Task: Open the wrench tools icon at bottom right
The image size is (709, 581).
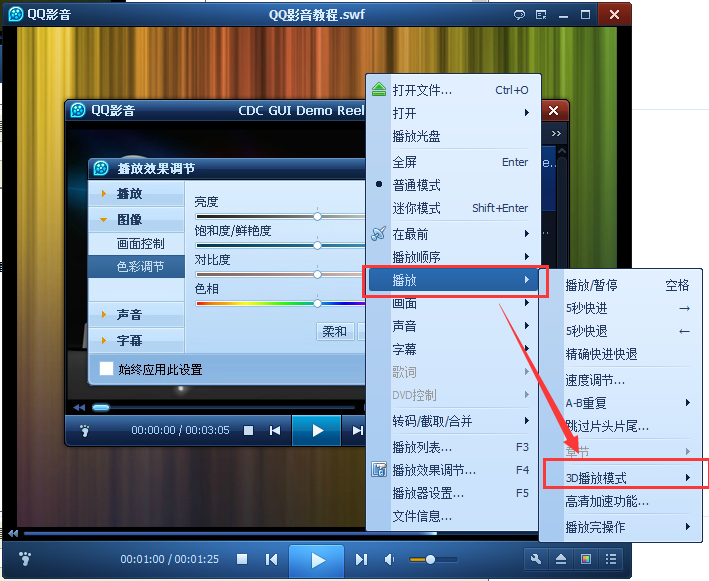Action: coord(536,559)
